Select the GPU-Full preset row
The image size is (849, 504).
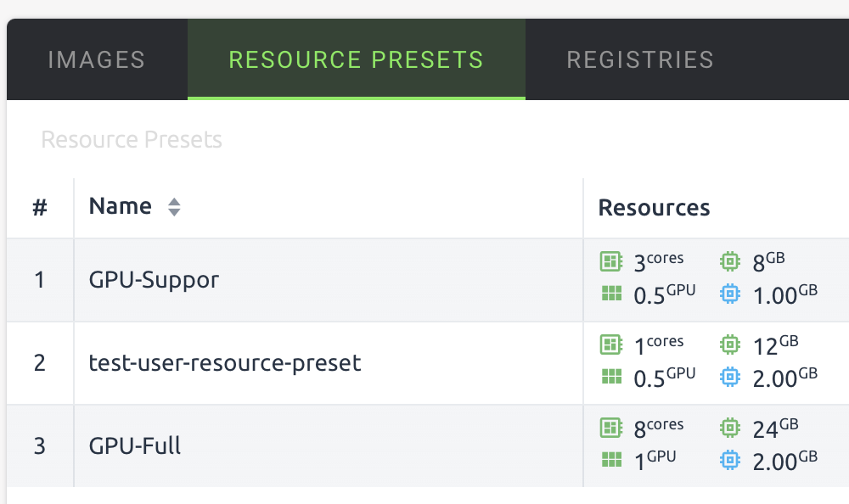tap(135, 445)
